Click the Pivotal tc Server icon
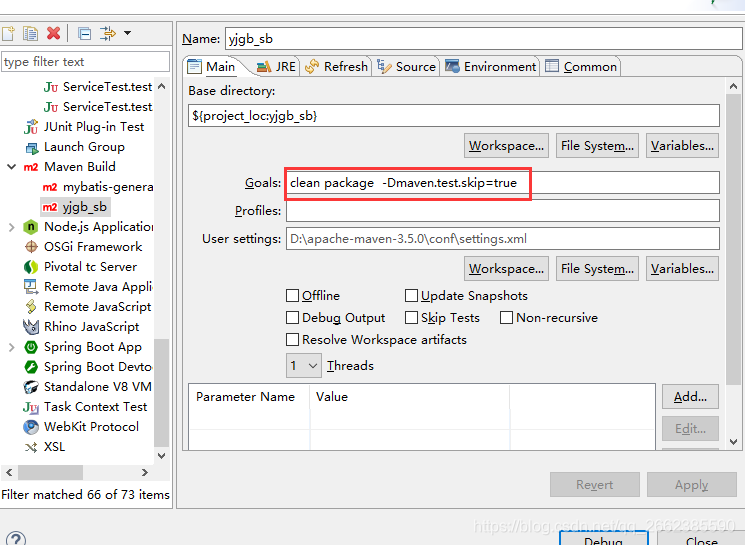Image resolution: width=745 pixels, height=545 pixels. (31, 267)
